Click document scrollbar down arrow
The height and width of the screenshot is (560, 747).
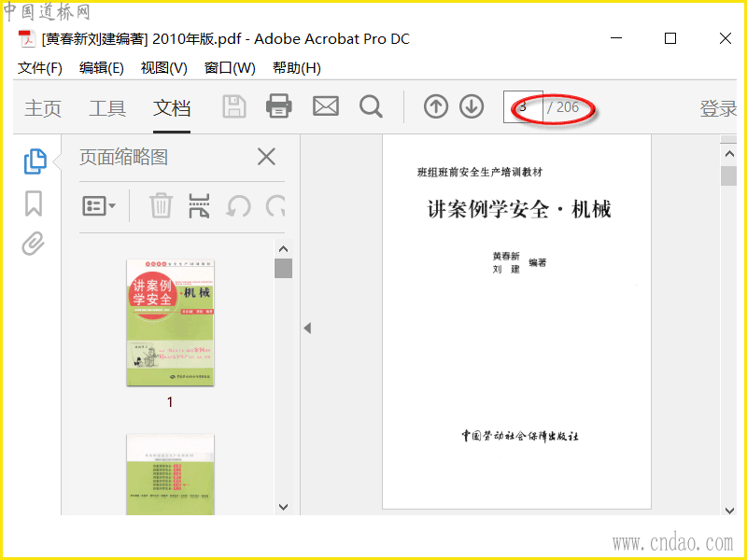729,510
